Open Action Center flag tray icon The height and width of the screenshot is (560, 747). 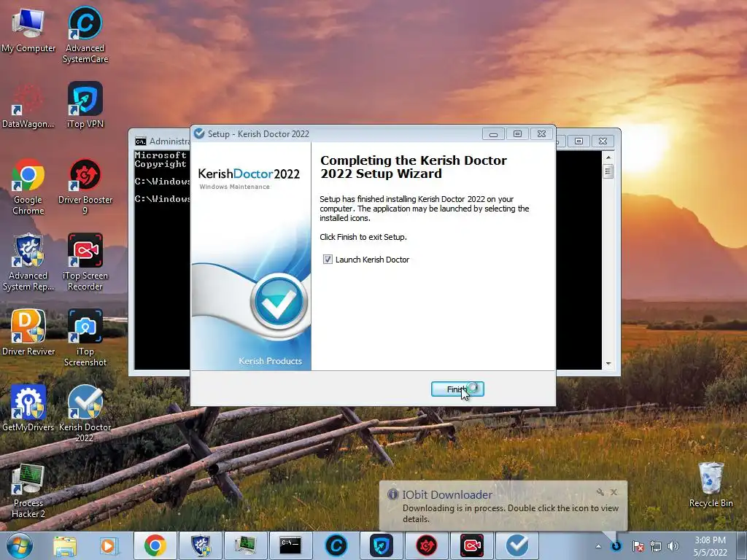point(638,546)
